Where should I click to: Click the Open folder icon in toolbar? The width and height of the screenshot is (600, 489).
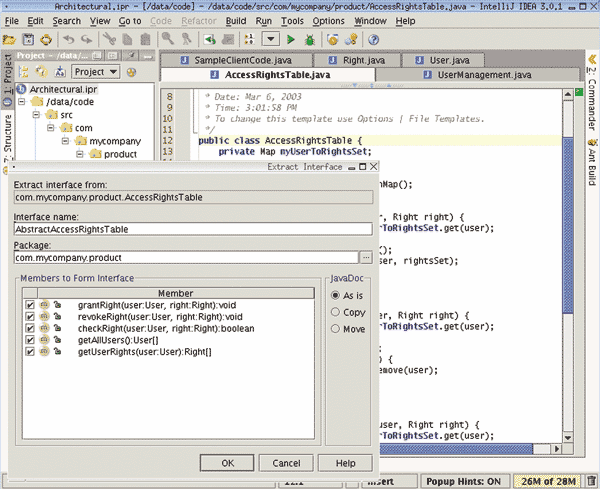coord(11,40)
